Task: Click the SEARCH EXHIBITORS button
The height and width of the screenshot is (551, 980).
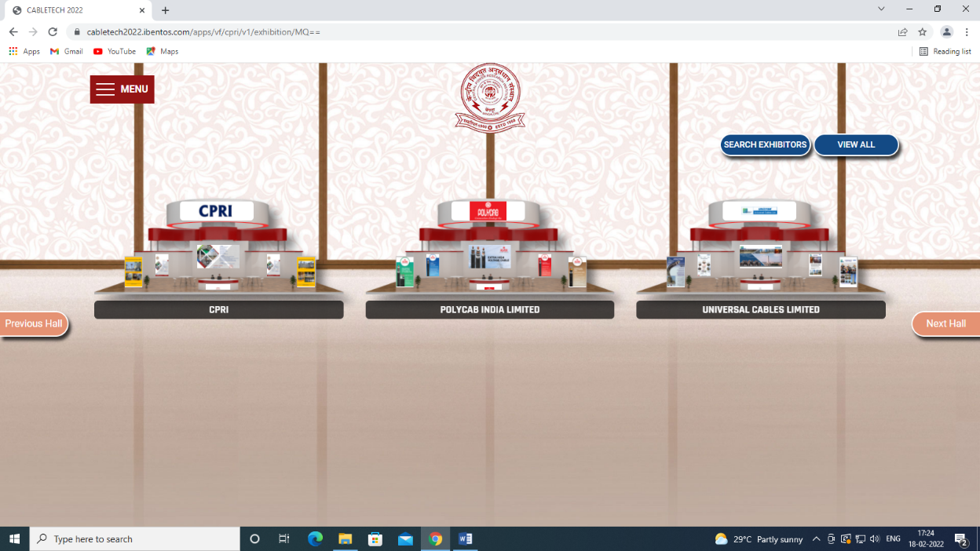Action: pyautogui.click(x=765, y=145)
